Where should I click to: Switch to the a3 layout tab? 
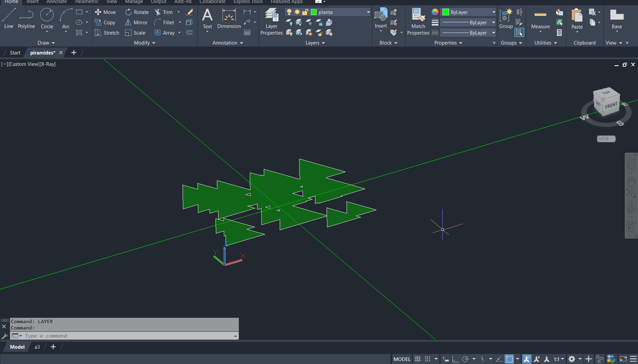(37, 347)
